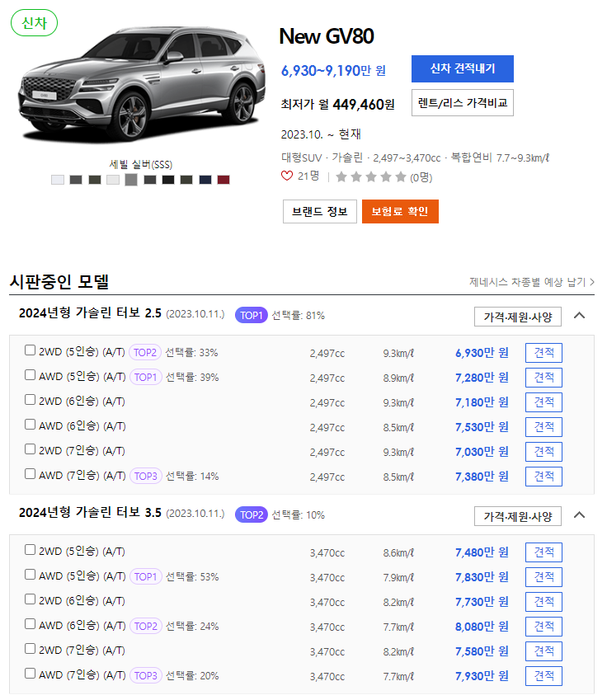Image resolution: width=607 pixels, height=700 pixels.
Task: Click the 신차 badge
Action: click(x=34, y=23)
